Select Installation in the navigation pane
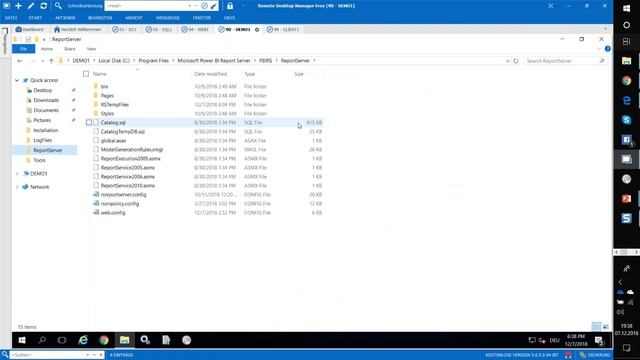Screen dimensions: 640x360 pos(45,130)
